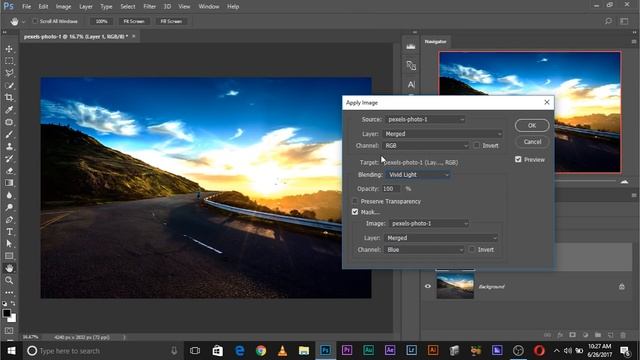Click the Background layer thumbnail
640x360 pixels.
pyautogui.click(x=455, y=286)
